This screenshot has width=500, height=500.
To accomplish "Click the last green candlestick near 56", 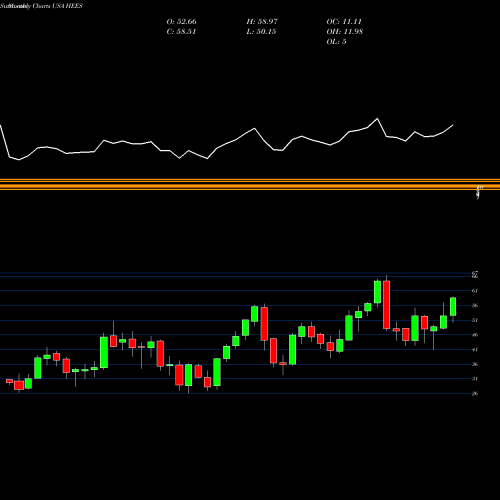I will point(453,307).
